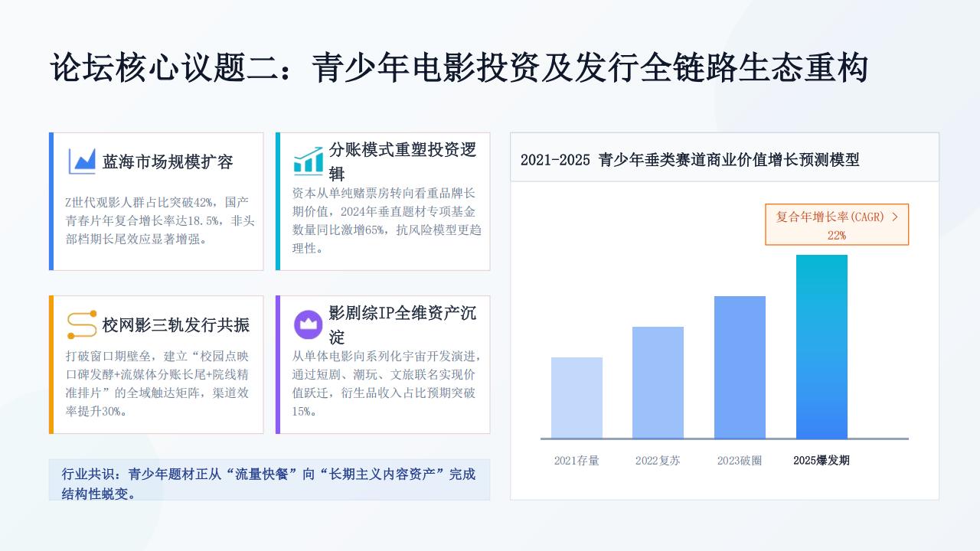Screen dimensions: 980x551
Task: Select the 2023破圈 chart bar
Action: pyautogui.click(x=740, y=367)
